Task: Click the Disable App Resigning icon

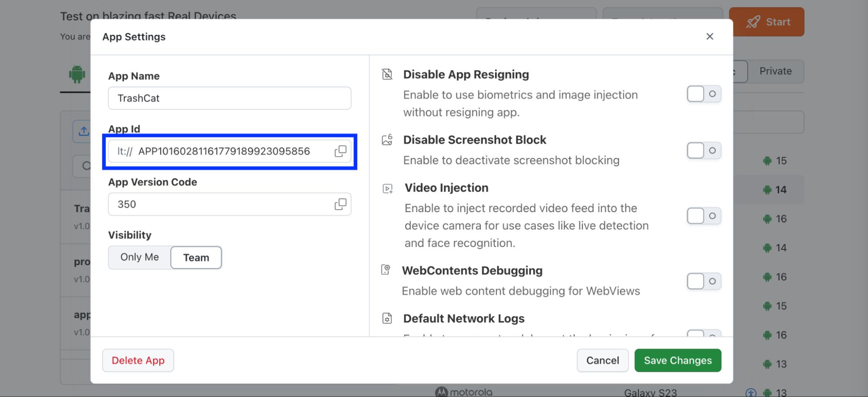Action: [387, 74]
